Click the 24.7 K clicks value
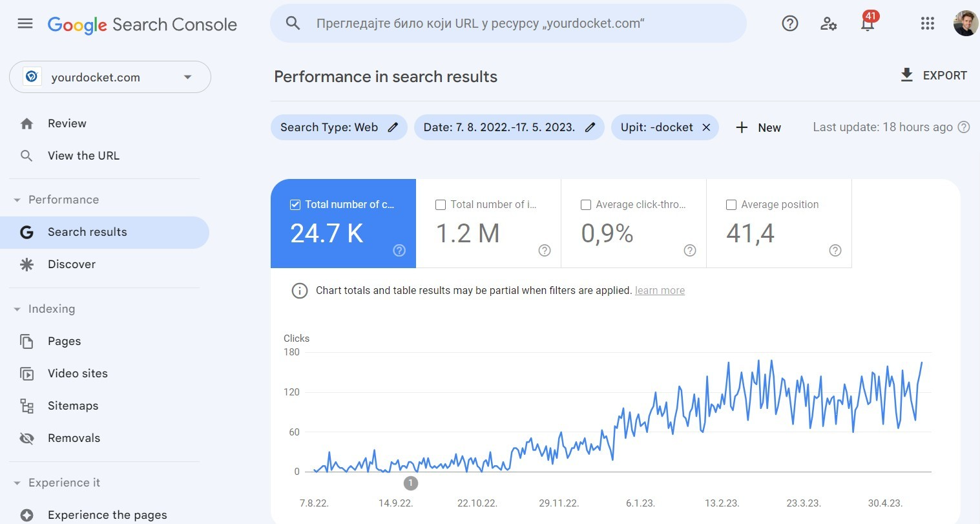The width and height of the screenshot is (980, 524). coord(327,233)
